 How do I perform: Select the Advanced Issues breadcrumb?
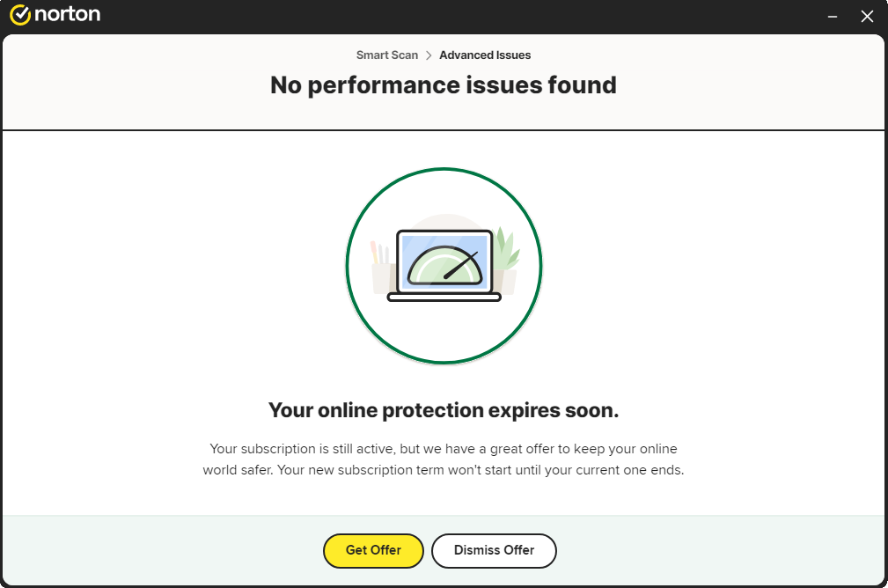click(x=485, y=55)
